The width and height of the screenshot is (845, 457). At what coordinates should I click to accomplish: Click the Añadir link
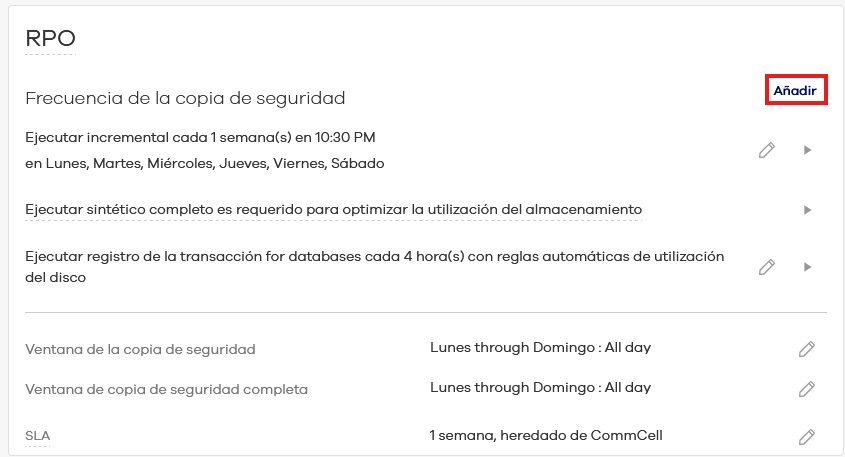795,90
